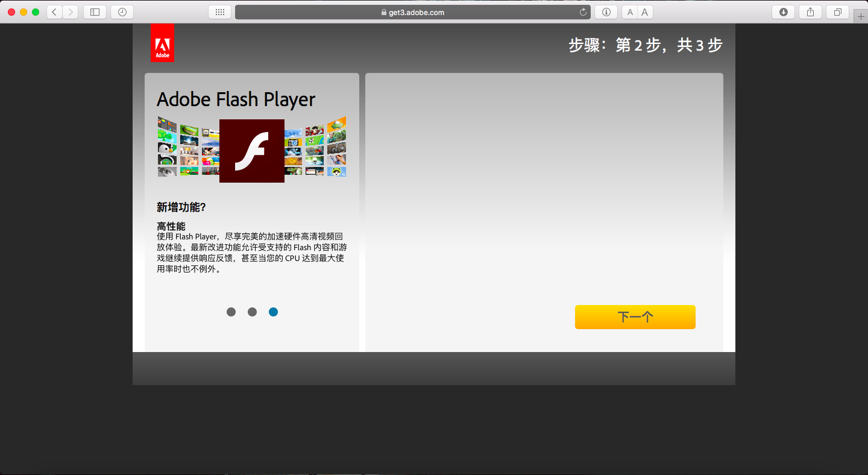The width and height of the screenshot is (868, 475).
Task: Click the address bar get3.adobe.com
Action: tap(413, 12)
